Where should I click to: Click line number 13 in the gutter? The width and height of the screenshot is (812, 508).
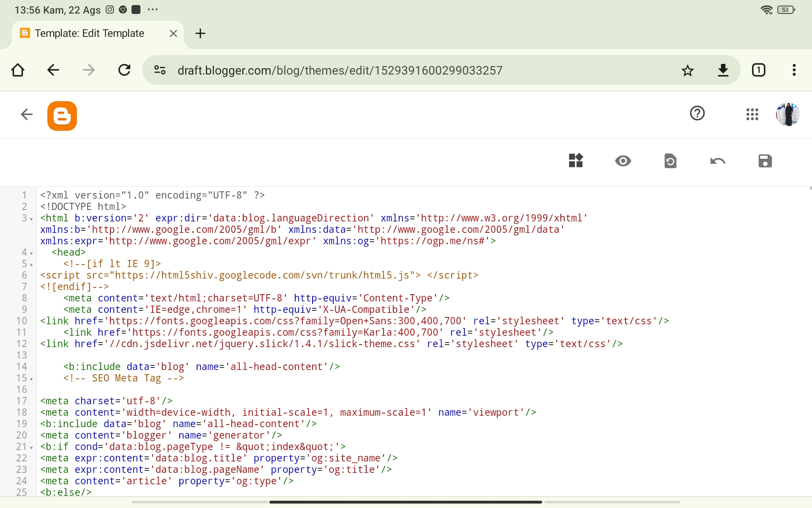coord(22,355)
